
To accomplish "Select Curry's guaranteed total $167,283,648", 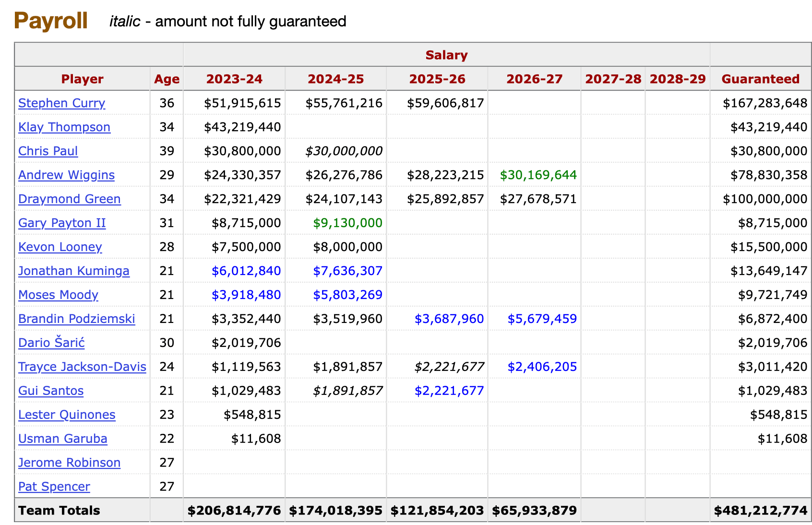I will [765, 103].
